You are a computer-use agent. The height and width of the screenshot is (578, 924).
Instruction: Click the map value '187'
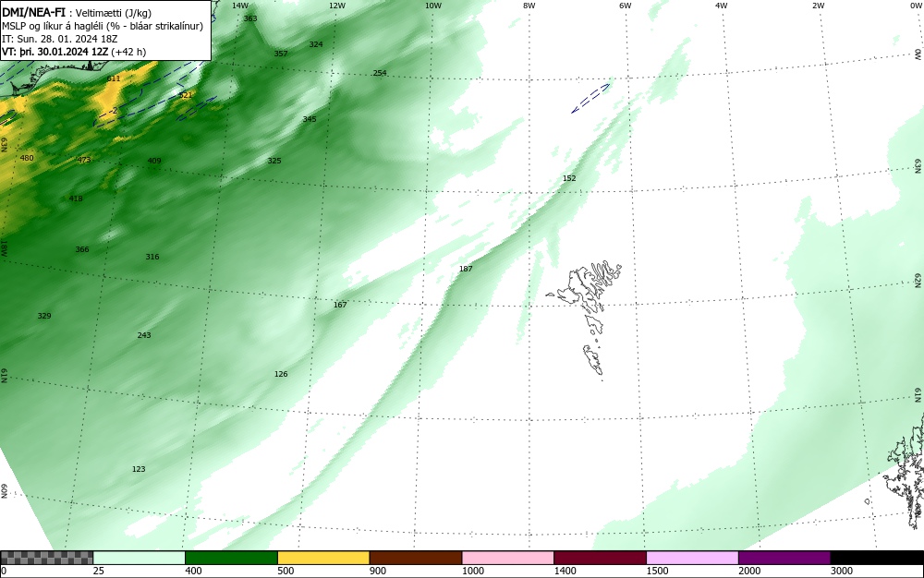point(466,269)
